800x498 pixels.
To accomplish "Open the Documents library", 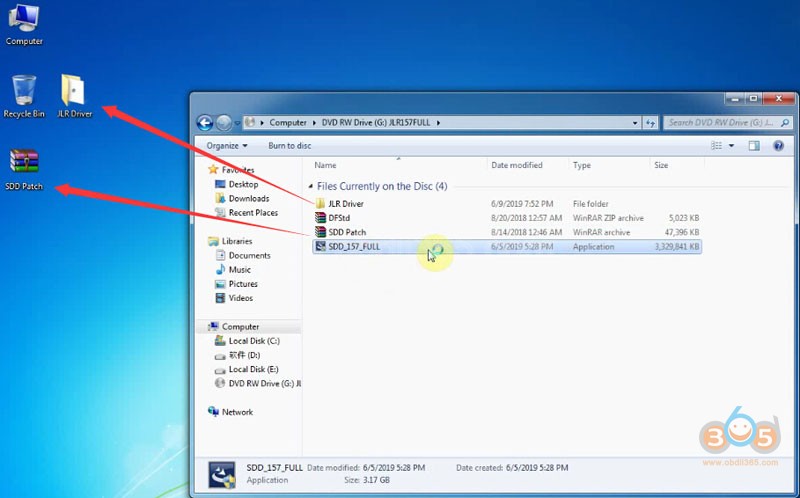I will 249,255.
